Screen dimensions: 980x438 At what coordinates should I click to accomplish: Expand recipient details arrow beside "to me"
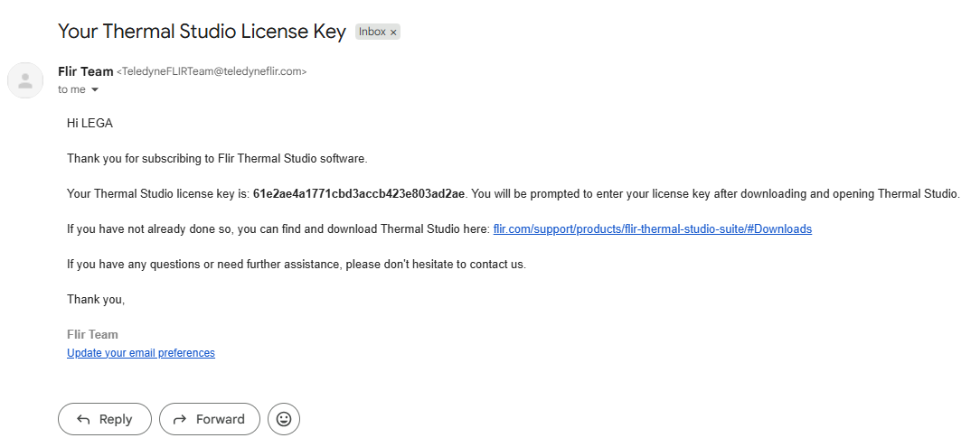[95, 90]
